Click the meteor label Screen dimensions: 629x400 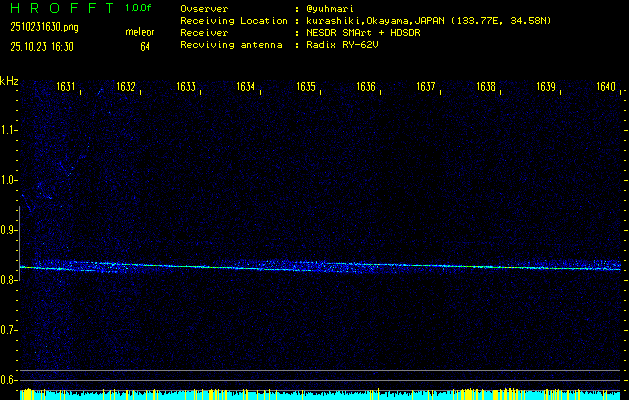click(139, 33)
